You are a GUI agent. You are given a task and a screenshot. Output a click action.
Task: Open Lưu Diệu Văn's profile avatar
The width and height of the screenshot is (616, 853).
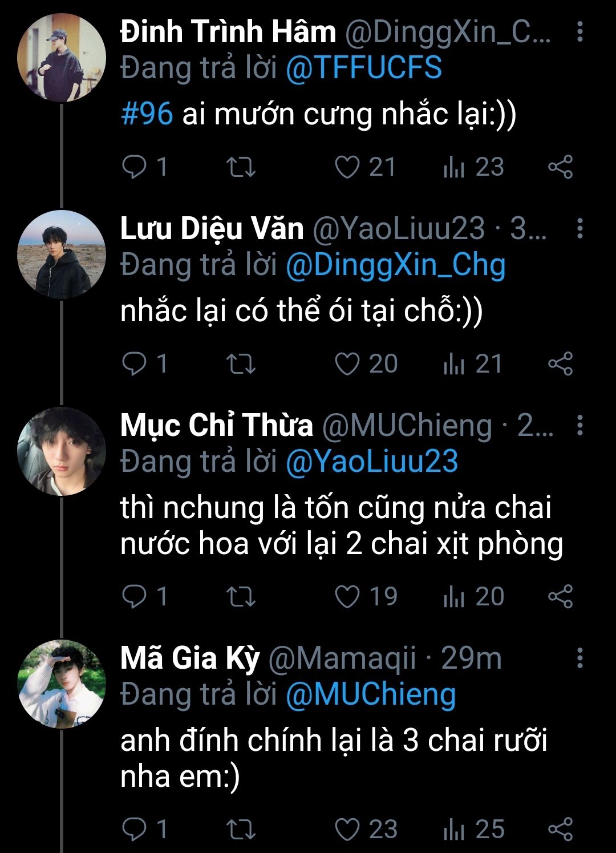tap(62, 254)
